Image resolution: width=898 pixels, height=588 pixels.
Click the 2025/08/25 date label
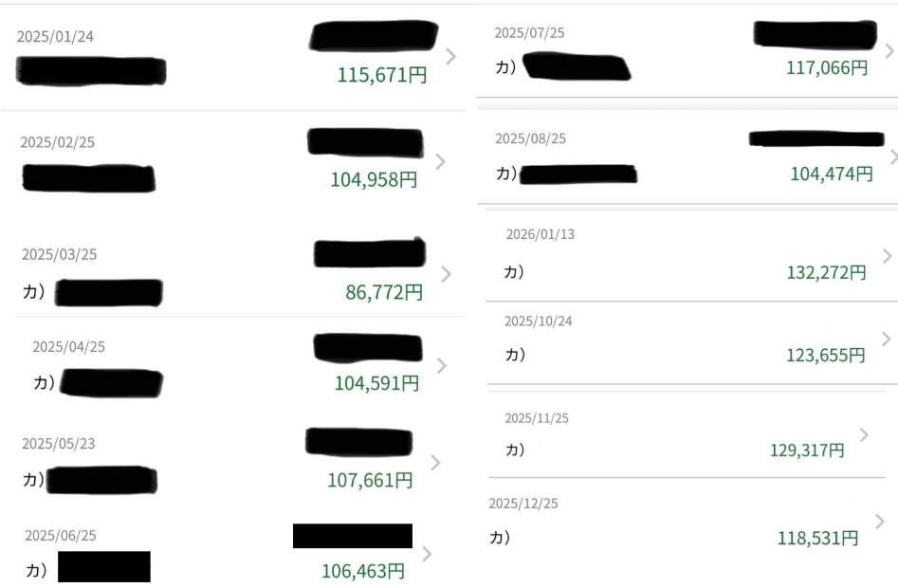tap(530, 138)
